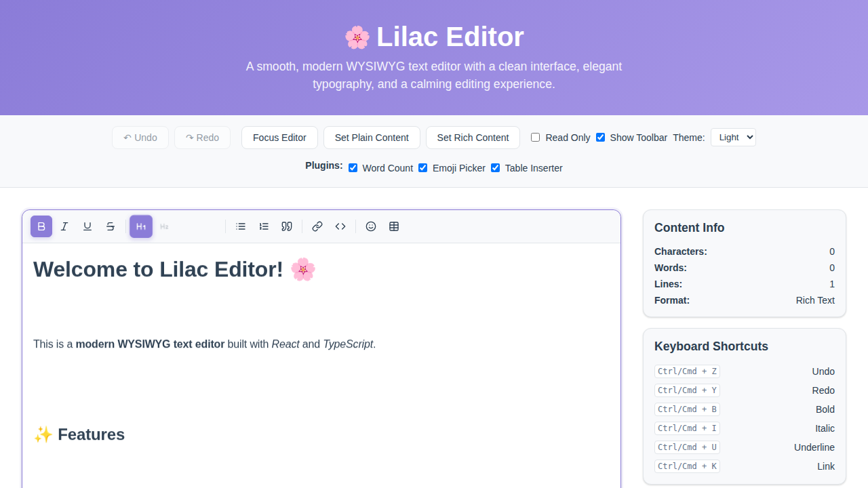
Task: Select the Italic formatting icon
Action: point(64,226)
